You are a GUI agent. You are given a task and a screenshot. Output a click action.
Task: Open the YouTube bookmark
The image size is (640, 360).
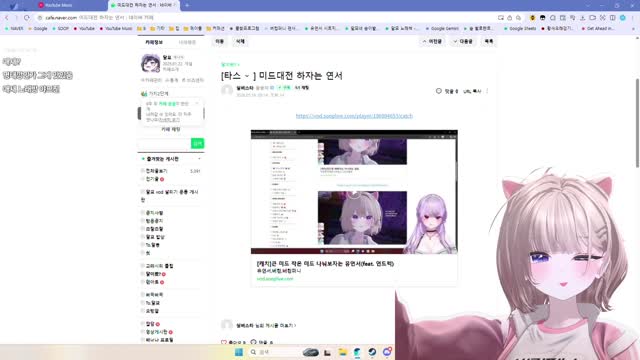[84, 29]
